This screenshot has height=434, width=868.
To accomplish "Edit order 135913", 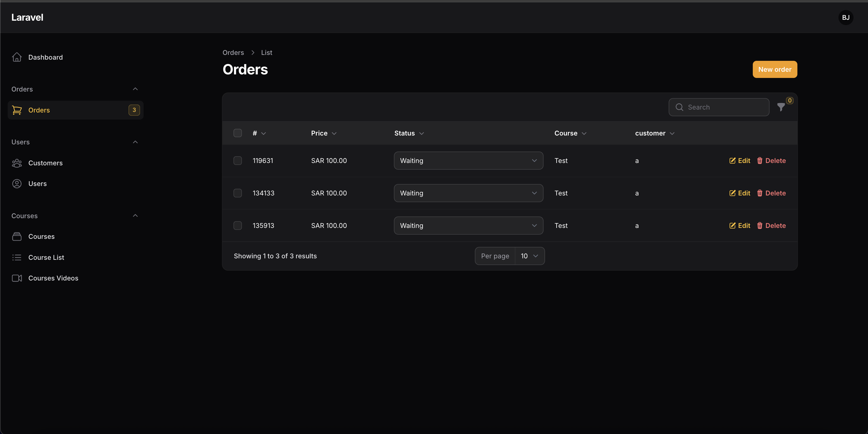I will (739, 226).
